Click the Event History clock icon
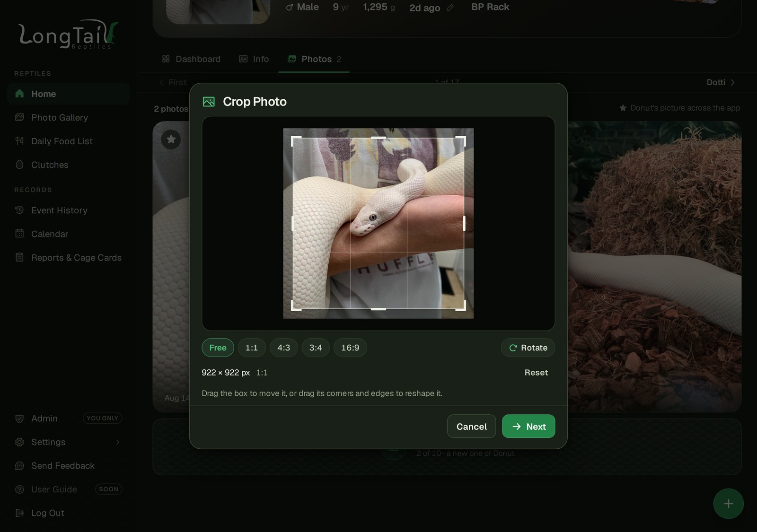 (x=19, y=210)
